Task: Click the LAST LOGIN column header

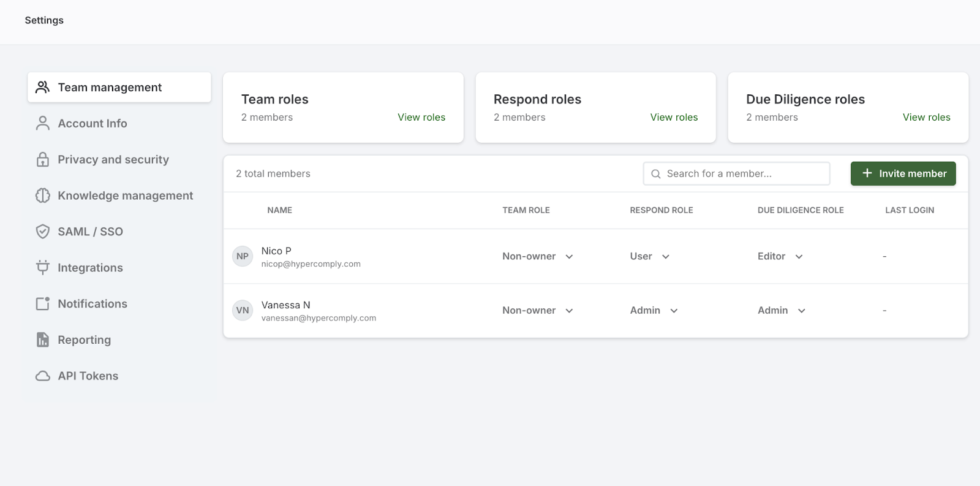Action: tap(910, 210)
